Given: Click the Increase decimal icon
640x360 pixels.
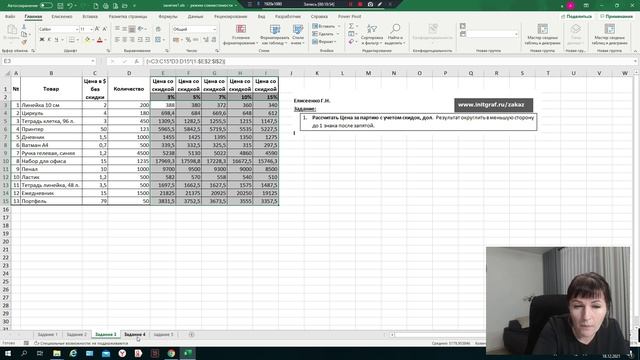Looking at the screenshot, I should point(206,40).
